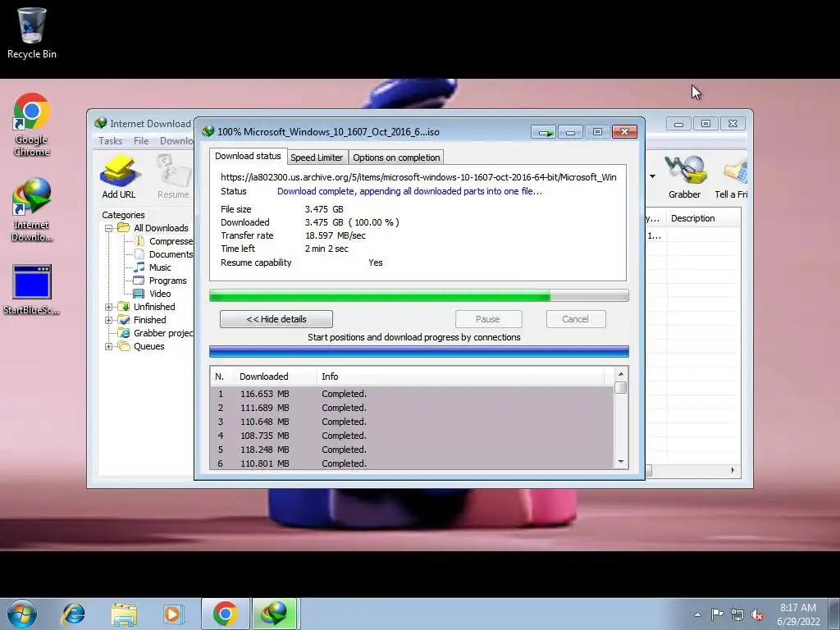Image resolution: width=840 pixels, height=630 pixels.
Task: Click the Pause button
Action: (488, 319)
